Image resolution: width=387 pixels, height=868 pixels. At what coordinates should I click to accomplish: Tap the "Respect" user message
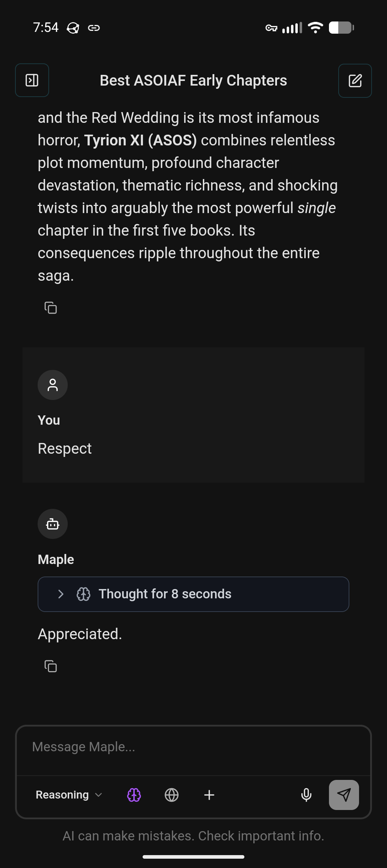pos(65,449)
